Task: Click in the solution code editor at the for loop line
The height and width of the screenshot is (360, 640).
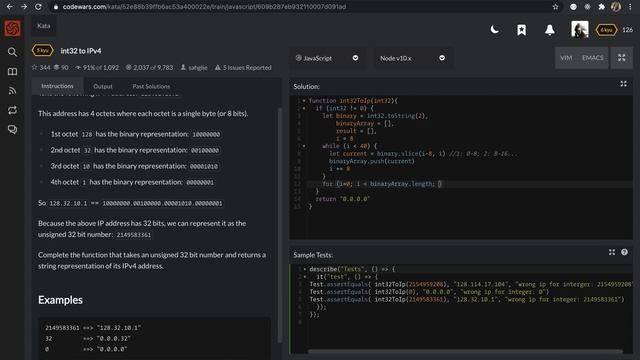Action: (469, 184)
